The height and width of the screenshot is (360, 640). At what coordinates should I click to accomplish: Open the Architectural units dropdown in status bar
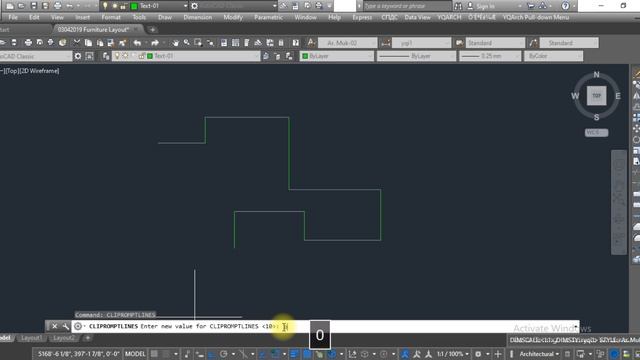coord(539,354)
